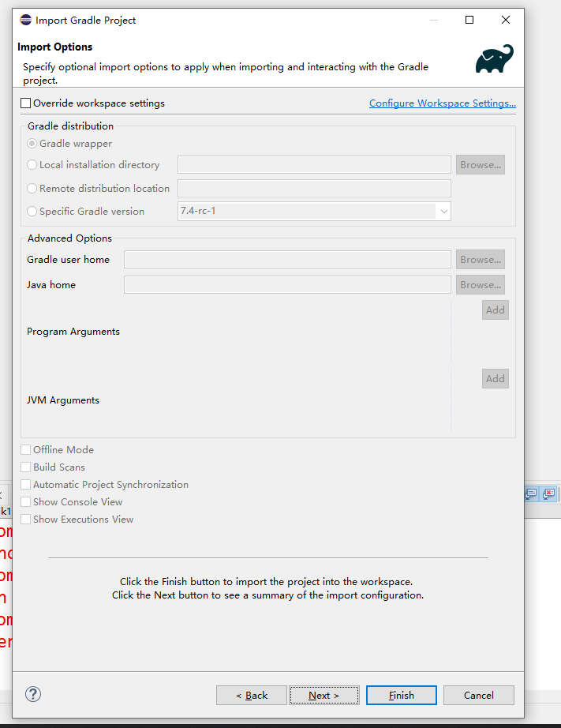Toggle the Offline Mode checkbox
The width and height of the screenshot is (561, 728).
click(x=26, y=449)
